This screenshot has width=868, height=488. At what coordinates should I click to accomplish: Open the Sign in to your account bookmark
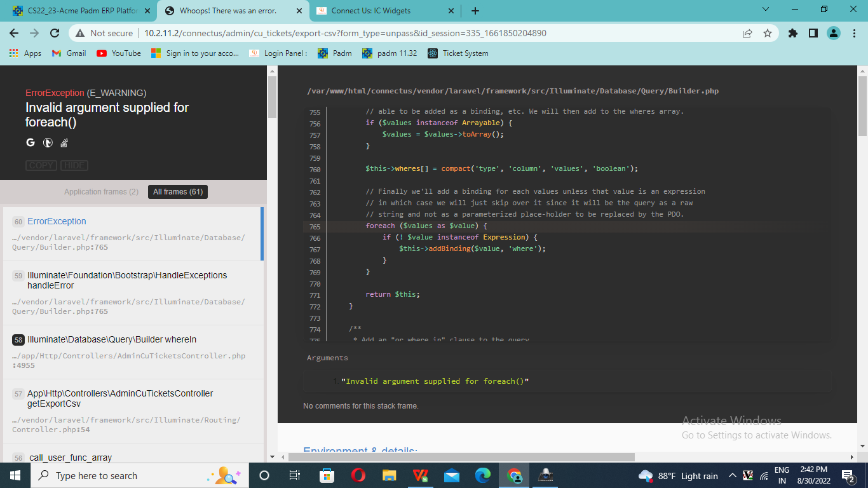coord(195,53)
